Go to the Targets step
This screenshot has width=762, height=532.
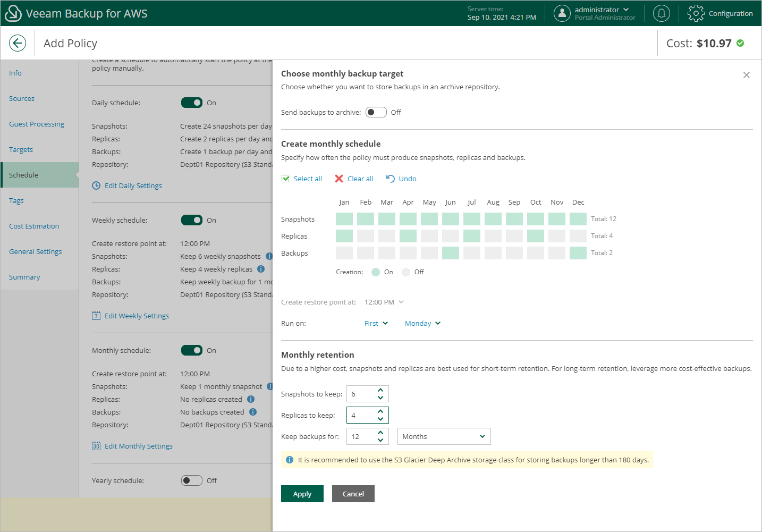click(x=21, y=149)
